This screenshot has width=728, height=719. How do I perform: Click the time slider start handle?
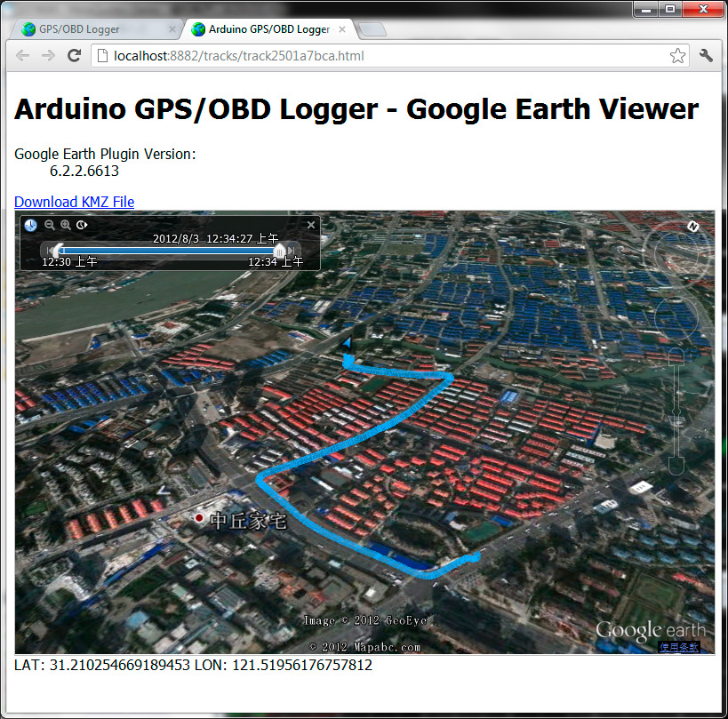click(x=58, y=251)
